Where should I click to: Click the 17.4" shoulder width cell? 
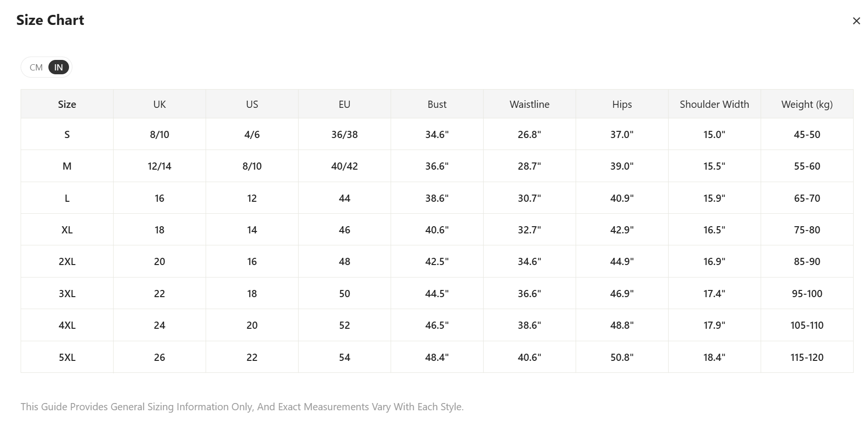(x=714, y=294)
